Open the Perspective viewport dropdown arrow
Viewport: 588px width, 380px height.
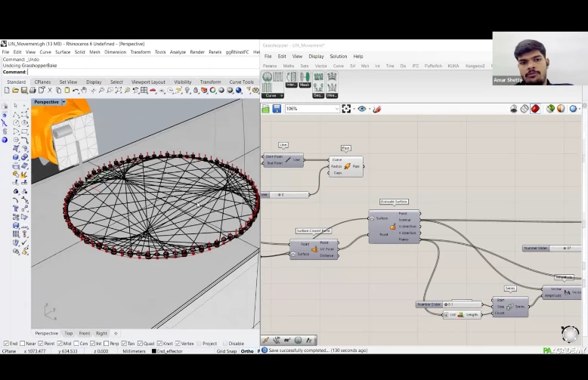click(x=63, y=102)
